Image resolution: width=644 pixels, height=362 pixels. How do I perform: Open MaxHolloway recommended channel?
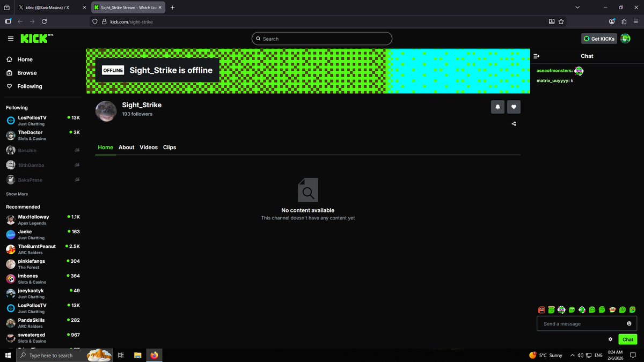(43, 220)
